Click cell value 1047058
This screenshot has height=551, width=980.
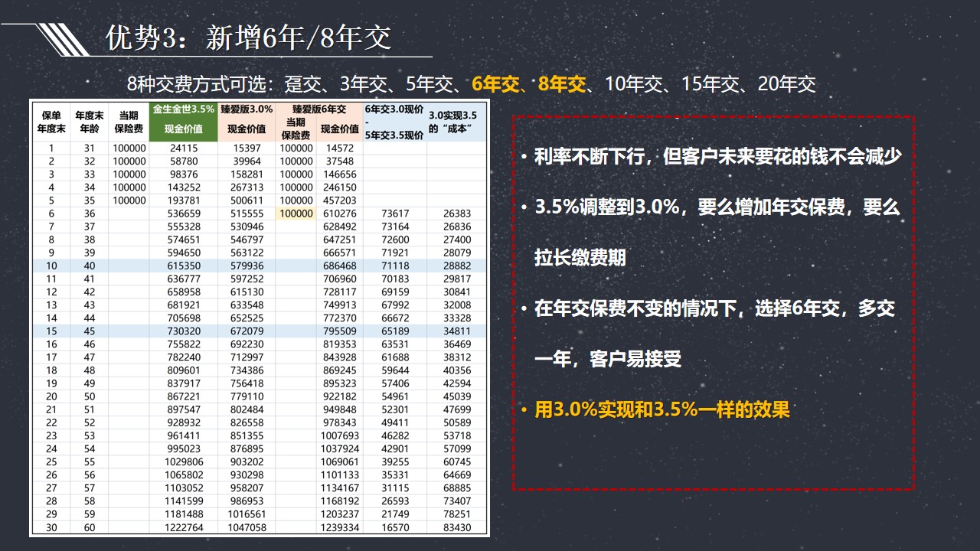pyautogui.click(x=247, y=527)
